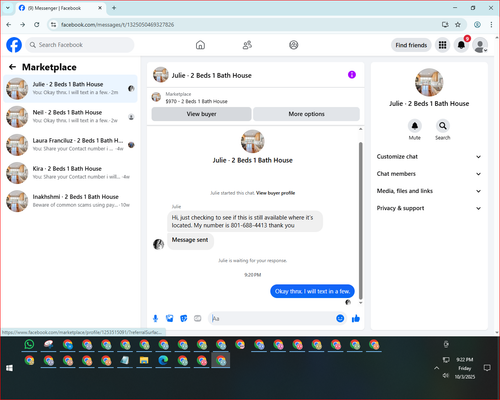Click the listing photo in right panel
Viewport: 500px width, 400px height.
(429, 82)
